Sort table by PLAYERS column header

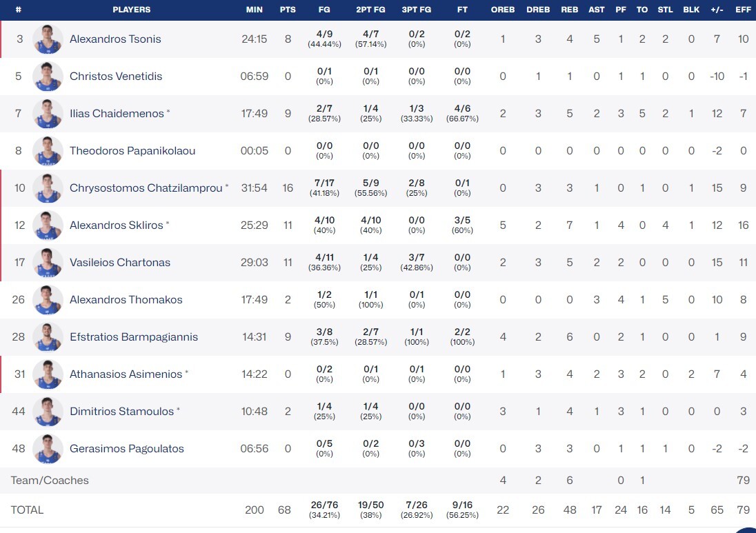pyautogui.click(x=132, y=10)
